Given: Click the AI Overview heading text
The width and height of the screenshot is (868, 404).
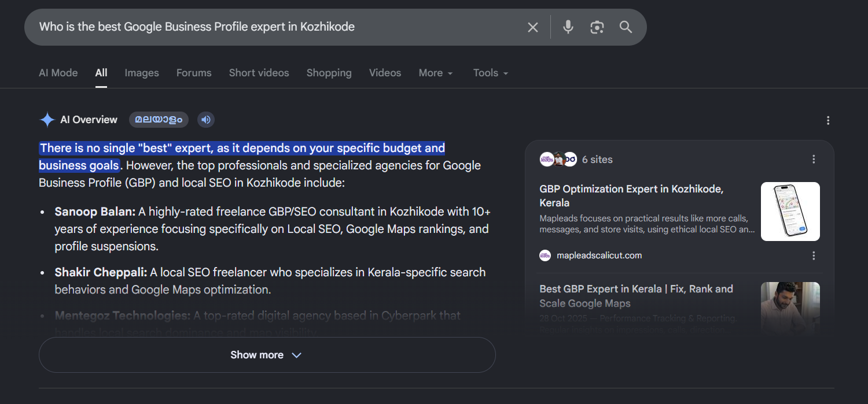Looking at the screenshot, I should (89, 120).
